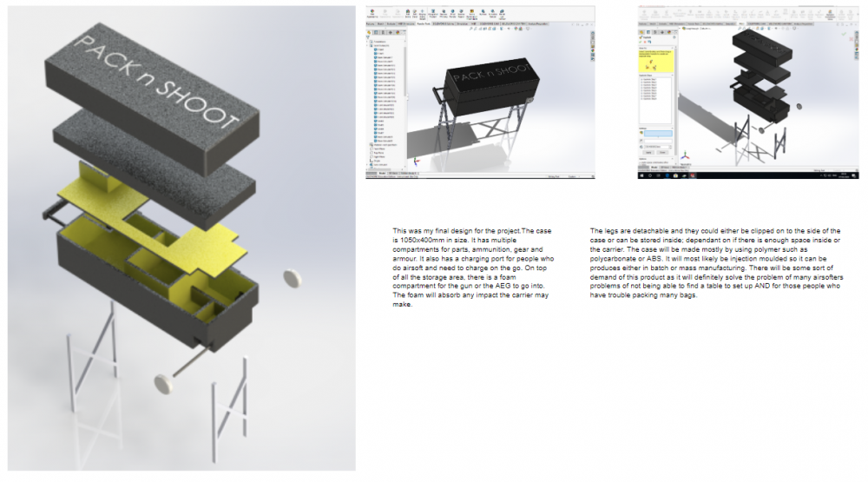Click the Windows Start button in the taskbar
The height and width of the screenshot is (482, 868).
(x=641, y=176)
